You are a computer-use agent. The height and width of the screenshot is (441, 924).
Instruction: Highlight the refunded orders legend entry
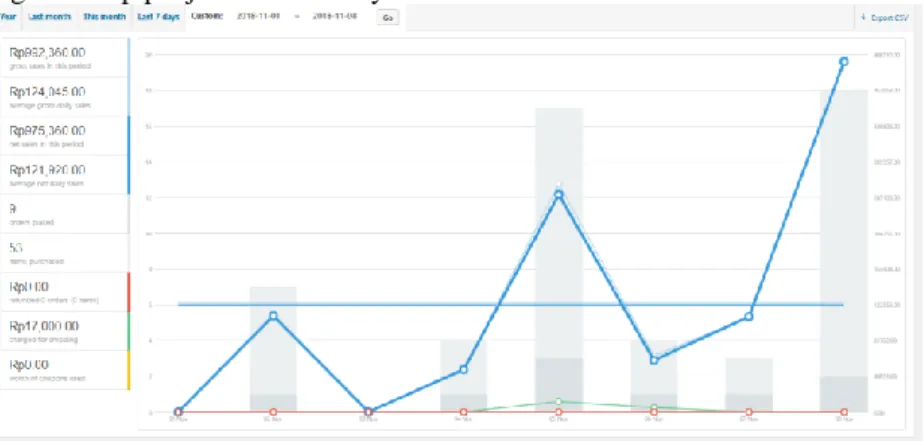(x=65, y=291)
